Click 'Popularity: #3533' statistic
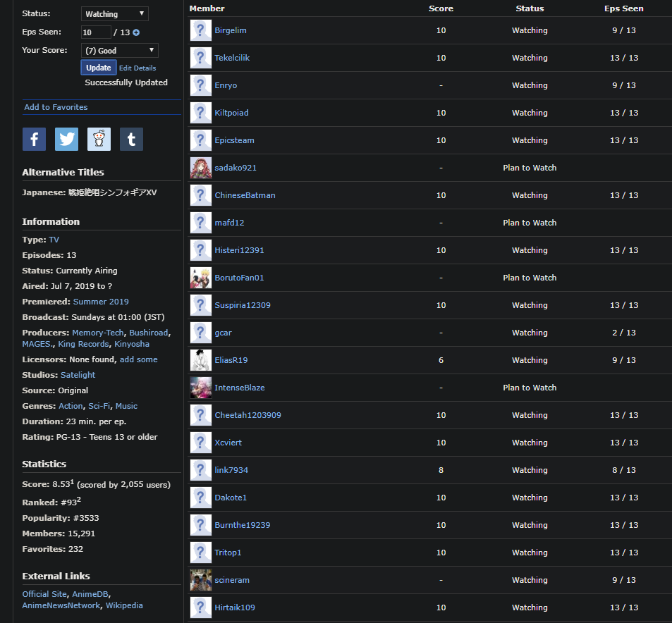Viewport: 672px width, 623px height. click(x=61, y=518)
